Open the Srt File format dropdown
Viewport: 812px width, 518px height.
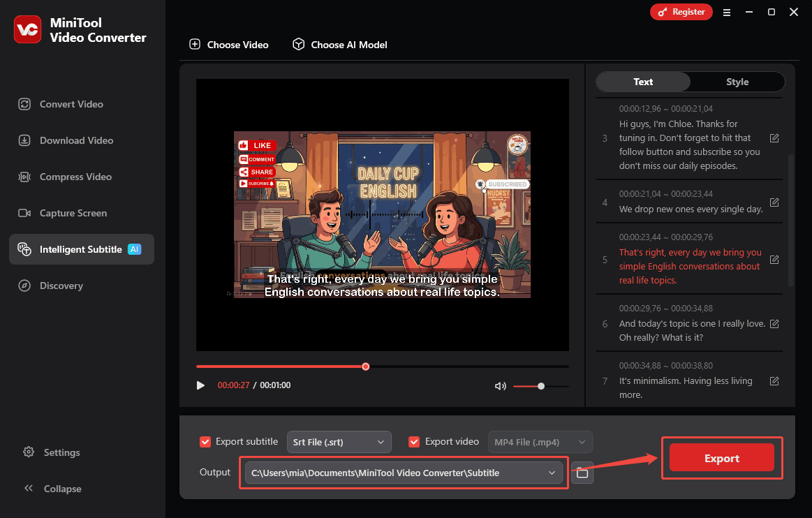[339, 441]
